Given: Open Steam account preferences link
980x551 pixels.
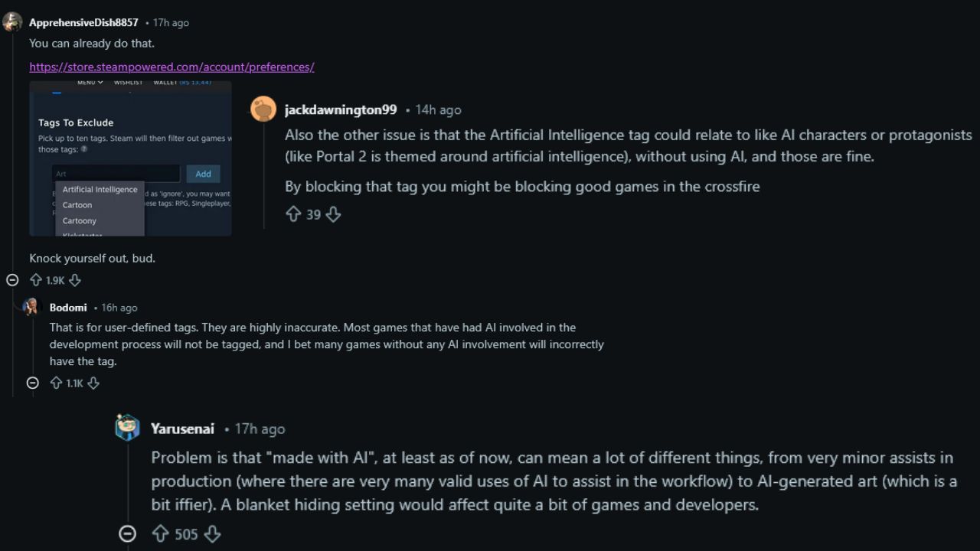Looking at the screenshot, I should 171,67.
